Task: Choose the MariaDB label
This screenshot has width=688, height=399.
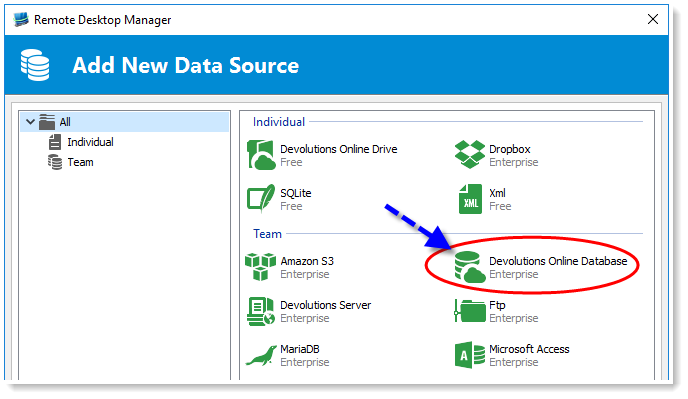Action: tap(300, 349)
